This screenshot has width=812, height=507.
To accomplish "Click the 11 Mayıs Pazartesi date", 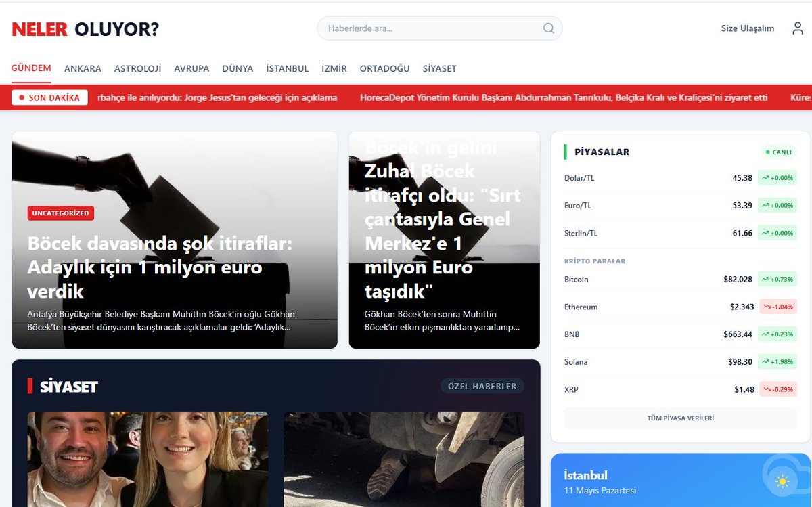I will pyautogui.click(x=600, y=490).
